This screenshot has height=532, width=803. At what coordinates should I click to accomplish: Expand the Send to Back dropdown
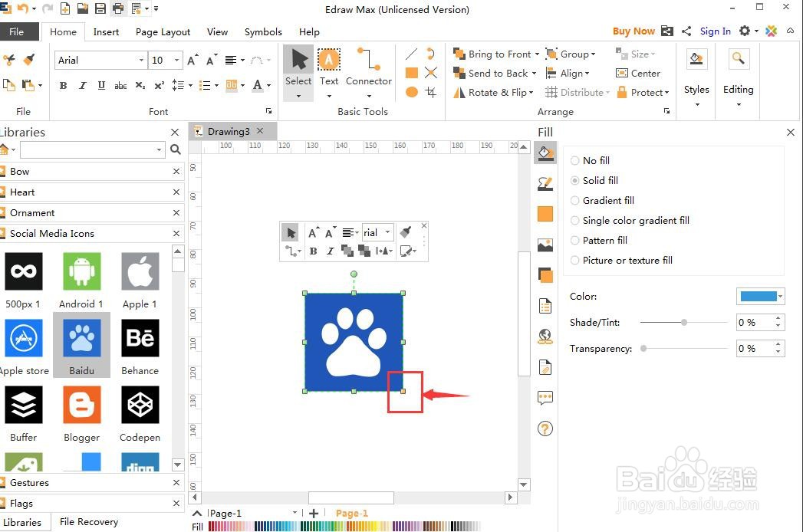[534, 74]
